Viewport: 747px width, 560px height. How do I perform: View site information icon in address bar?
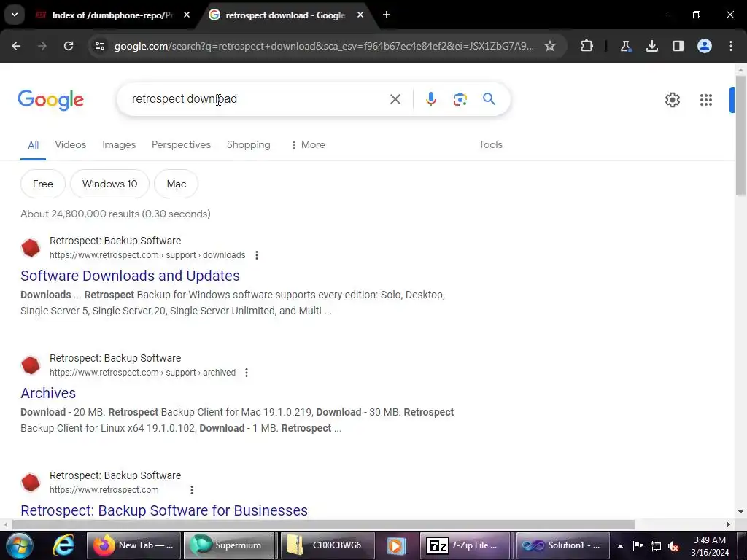pyautogui.click(x=100, y=46)
